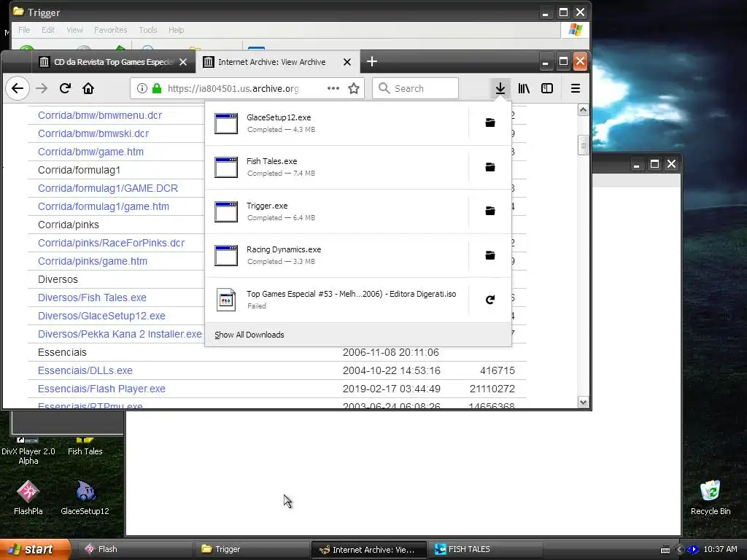This screenshot has width=747, height=560.
Task: Open a new Firefox tab with the plus
Action: pyautogui.click(x=372, y=61)
